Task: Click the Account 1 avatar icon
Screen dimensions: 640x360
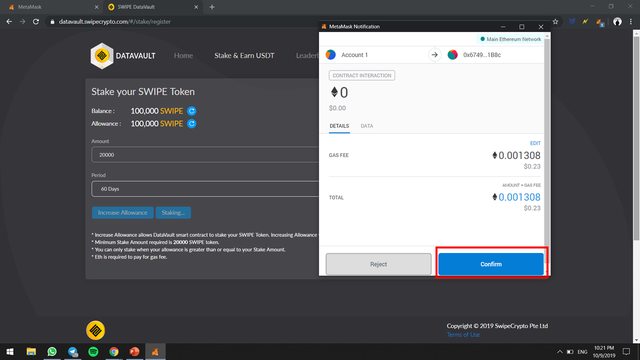Action: click(331, 55)
